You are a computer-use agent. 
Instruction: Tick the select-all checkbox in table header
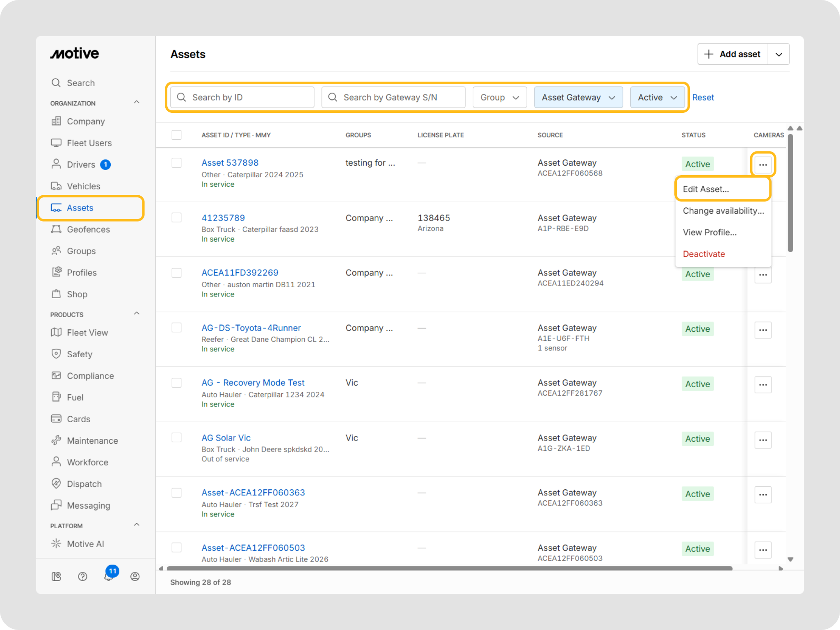(x=176, y=135)
